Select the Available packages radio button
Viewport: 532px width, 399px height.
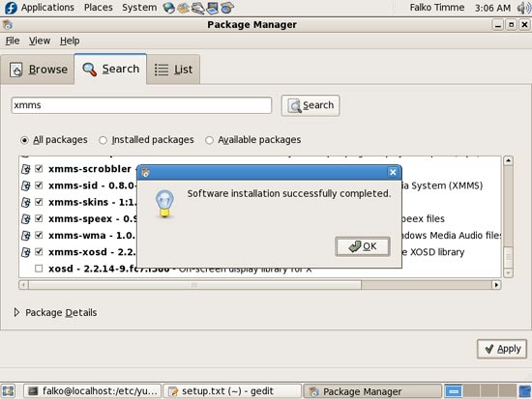(209, 140)
